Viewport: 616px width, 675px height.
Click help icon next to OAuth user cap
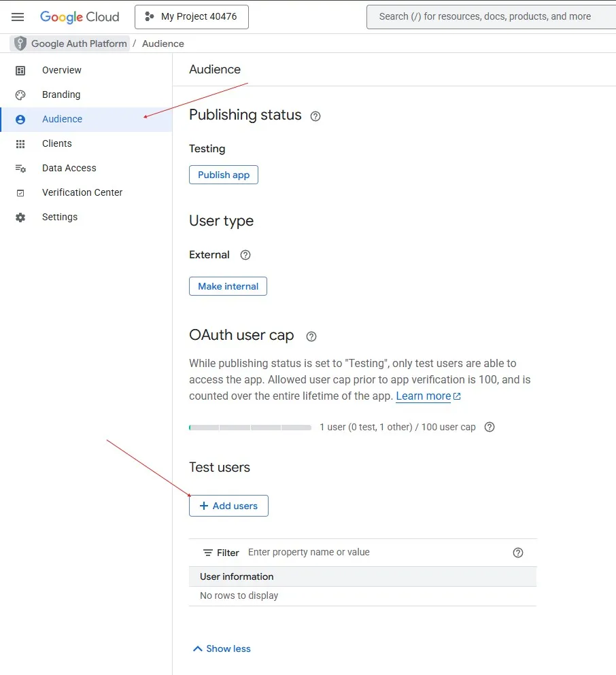(x=311, y=336)
